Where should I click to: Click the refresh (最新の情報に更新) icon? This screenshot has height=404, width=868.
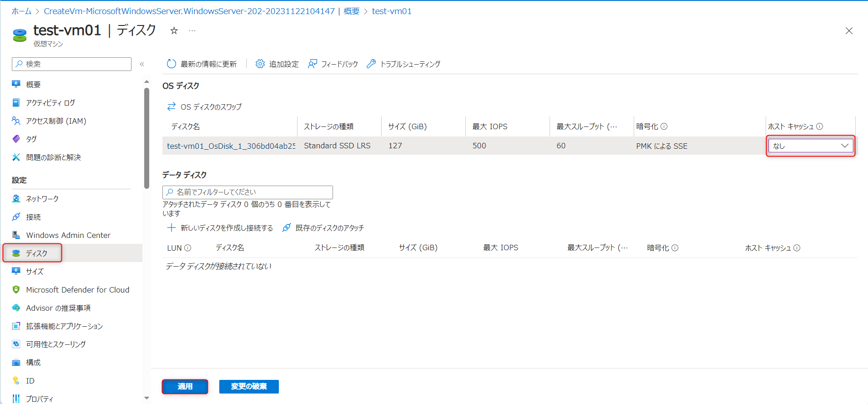(x=171, y=64)
